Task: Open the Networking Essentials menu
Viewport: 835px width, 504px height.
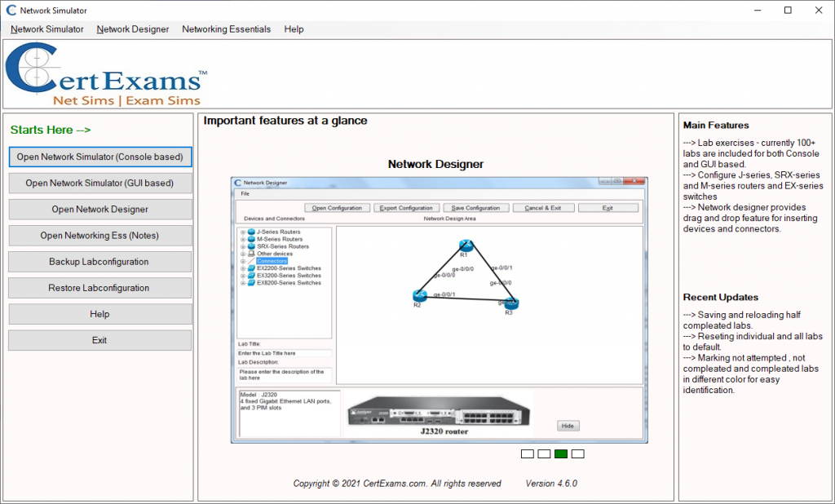Action: 226,29
